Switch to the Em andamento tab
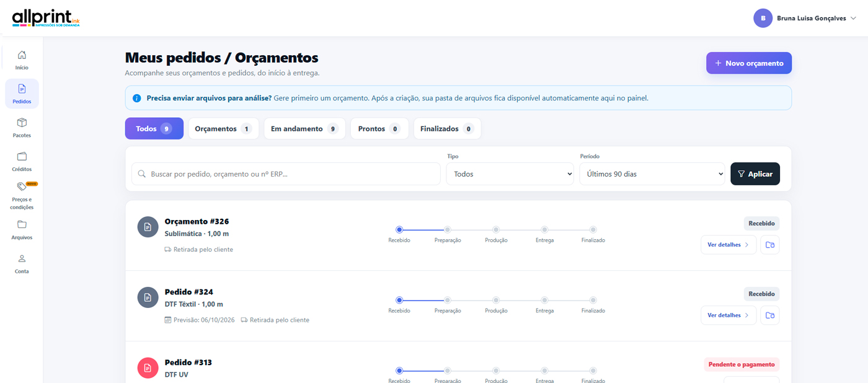Image resolution: width=868 pixels, height=383 pixels. [x=304, y=128]
